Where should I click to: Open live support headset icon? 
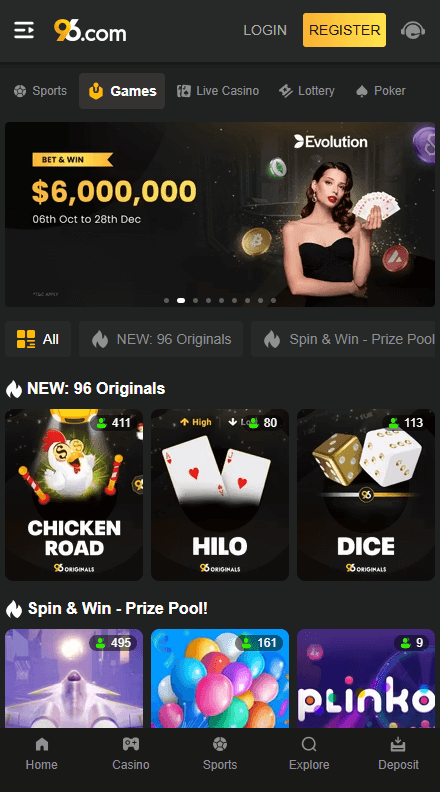click(413, 30)
